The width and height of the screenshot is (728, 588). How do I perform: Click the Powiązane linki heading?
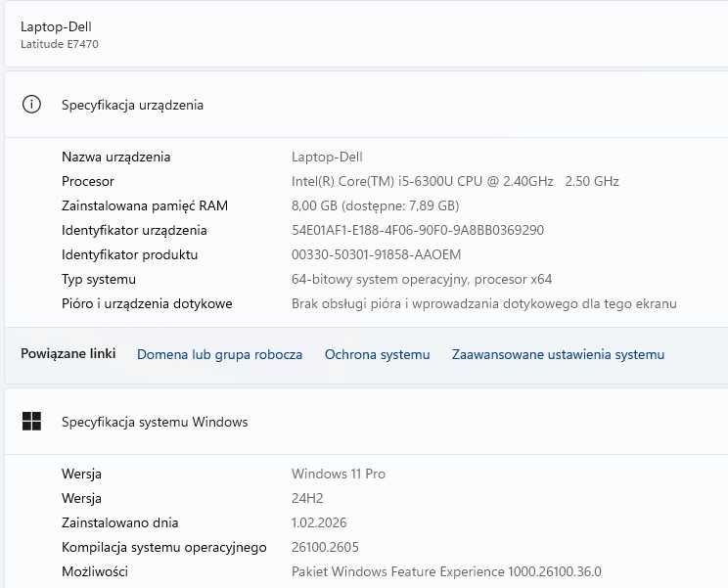click(x=68, y=353)
